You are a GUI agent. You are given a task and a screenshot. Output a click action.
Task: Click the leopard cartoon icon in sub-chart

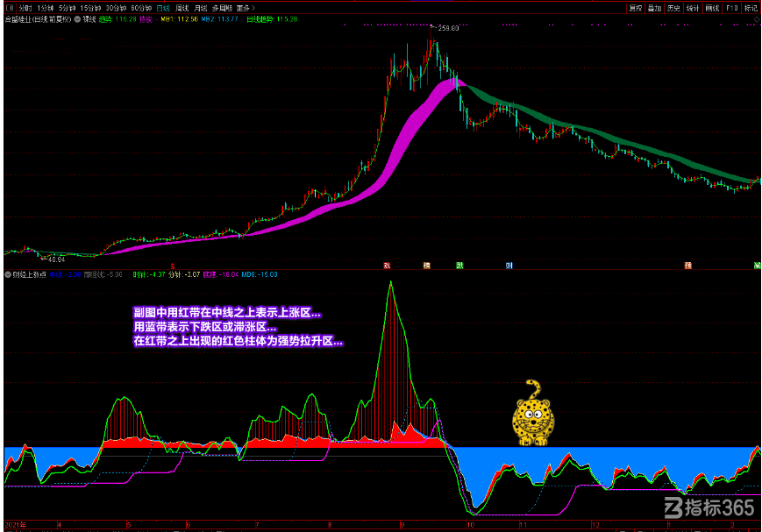click(x=533, y=414)
